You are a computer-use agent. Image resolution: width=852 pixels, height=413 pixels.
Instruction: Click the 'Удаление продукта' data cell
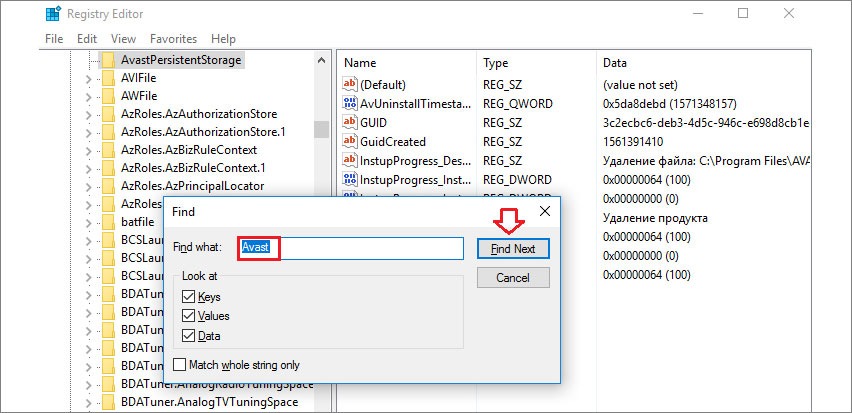coord(655,218)
